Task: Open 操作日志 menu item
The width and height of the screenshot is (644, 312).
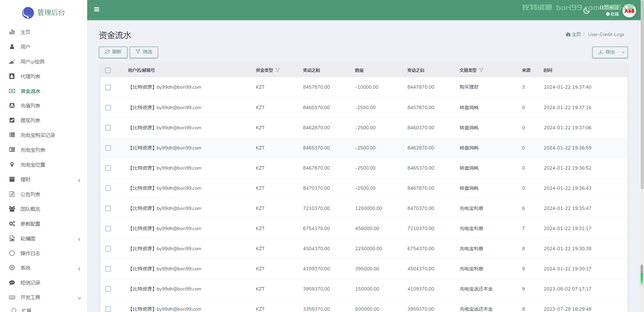Action: 30,253
